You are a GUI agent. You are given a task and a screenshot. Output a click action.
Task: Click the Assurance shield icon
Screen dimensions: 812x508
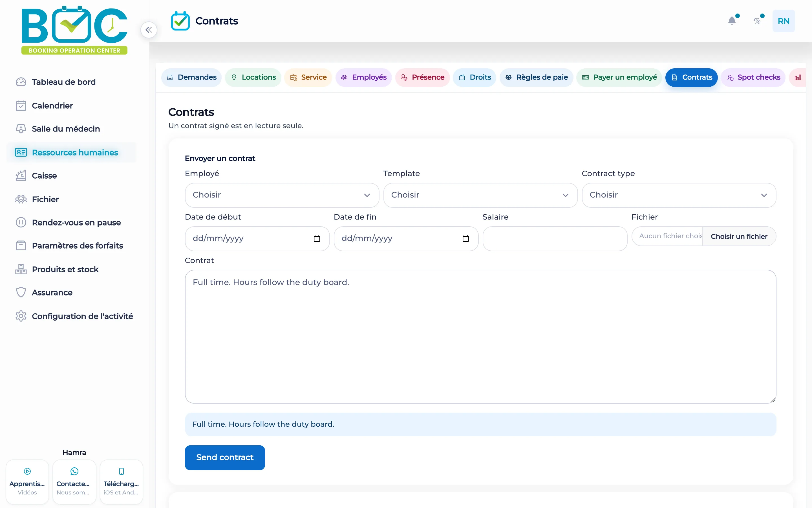click(21, 292)
